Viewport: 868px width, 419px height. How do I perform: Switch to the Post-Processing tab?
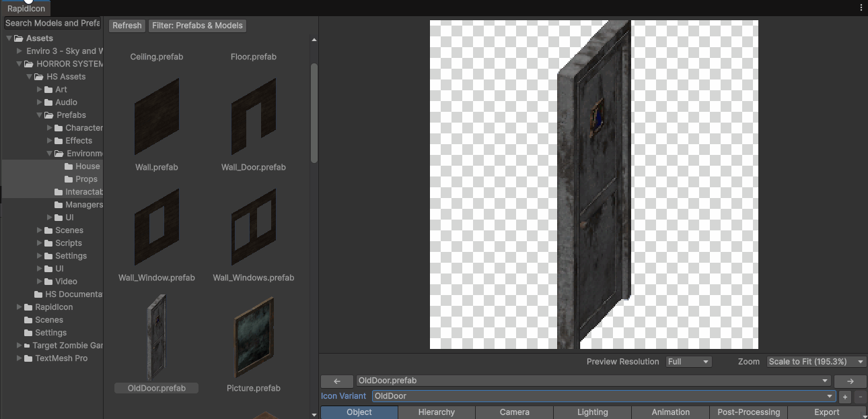coord(749,412)
